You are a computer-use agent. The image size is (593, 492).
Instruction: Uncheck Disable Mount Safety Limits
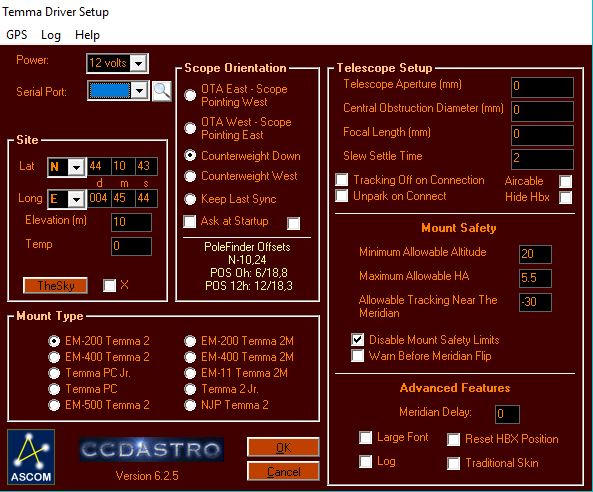pos(357,340)
